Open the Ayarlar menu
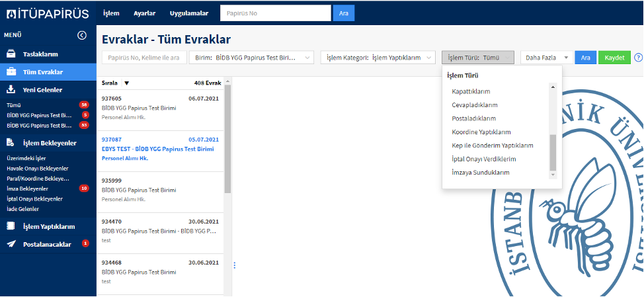 tap(145, 13)
